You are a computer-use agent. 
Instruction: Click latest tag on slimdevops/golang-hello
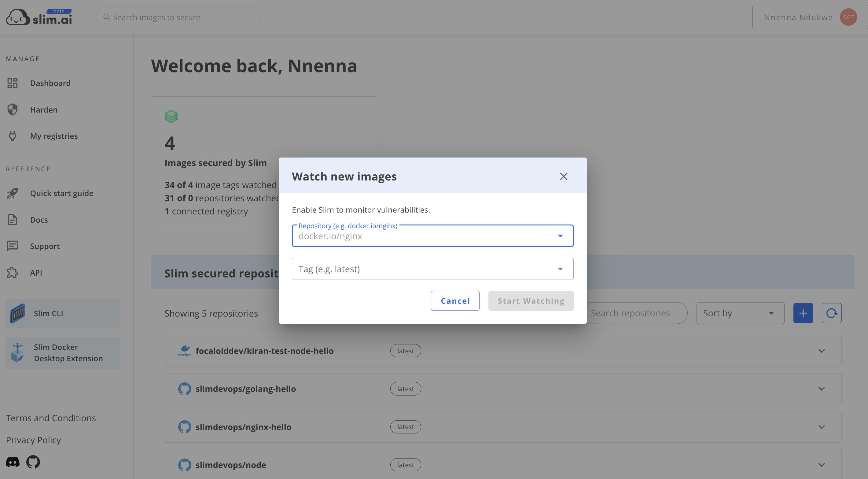(x=405, y=388)
